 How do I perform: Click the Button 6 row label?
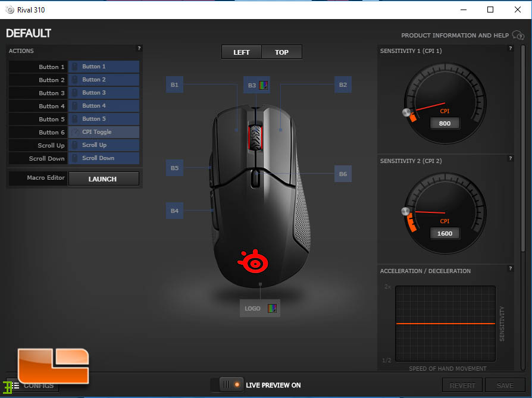[x=52, y=132]
